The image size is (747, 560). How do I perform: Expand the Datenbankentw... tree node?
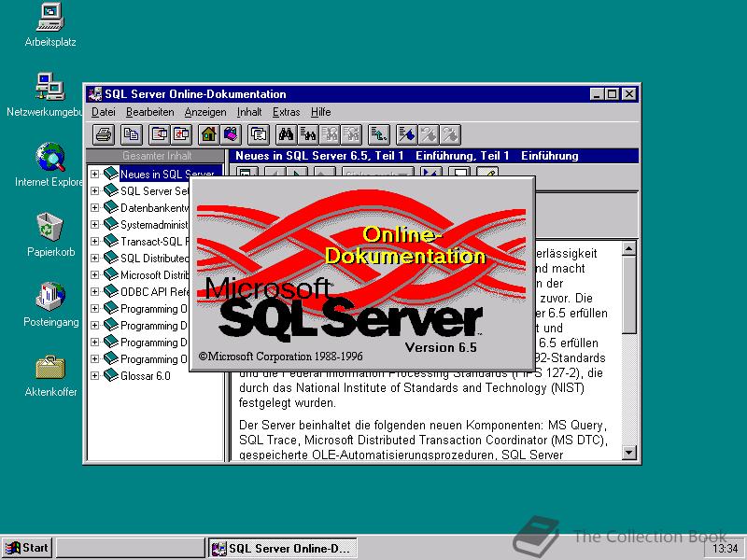95,207
